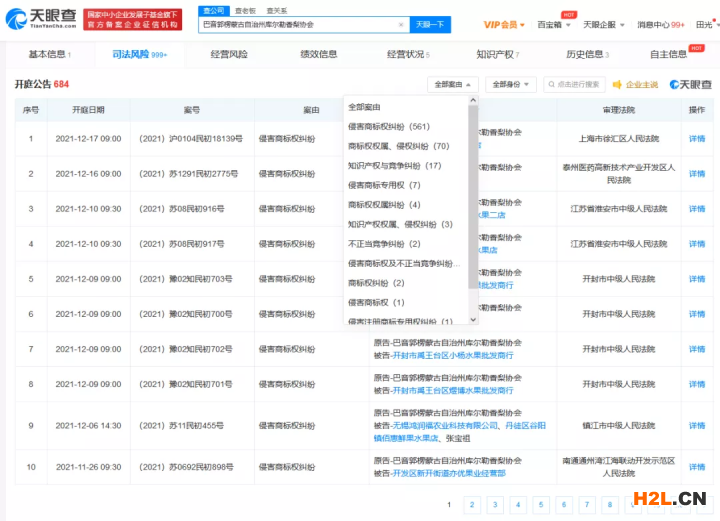
Task: Select the 查关系 search mode tab
Action: click(277, 11)
